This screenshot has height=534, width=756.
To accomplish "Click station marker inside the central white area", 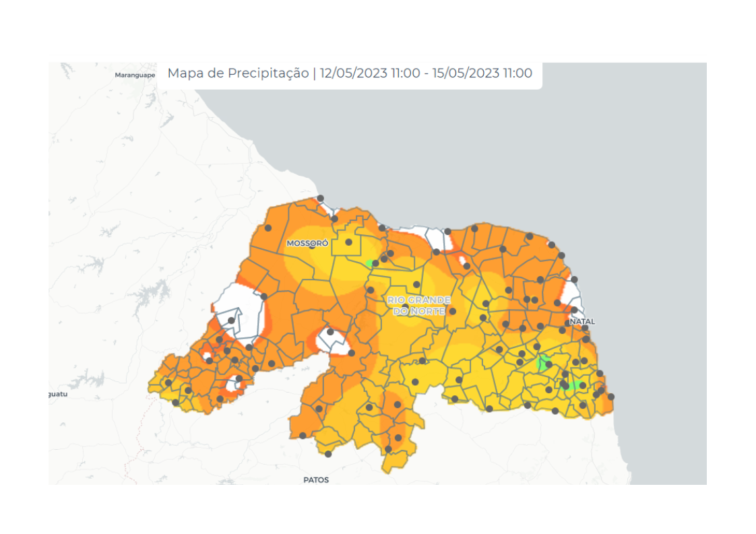I will (x=330, y=332).
